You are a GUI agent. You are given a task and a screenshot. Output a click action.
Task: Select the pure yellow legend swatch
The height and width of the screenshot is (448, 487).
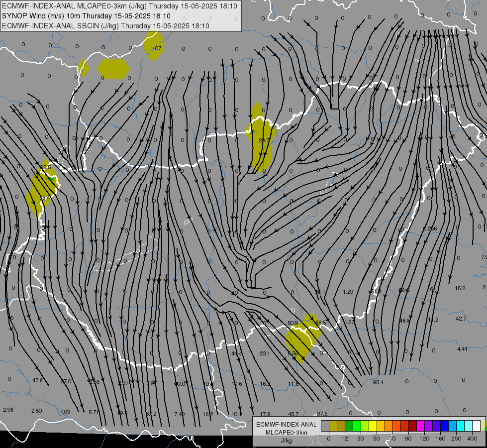pyautogui.click(x=373, y=426)
